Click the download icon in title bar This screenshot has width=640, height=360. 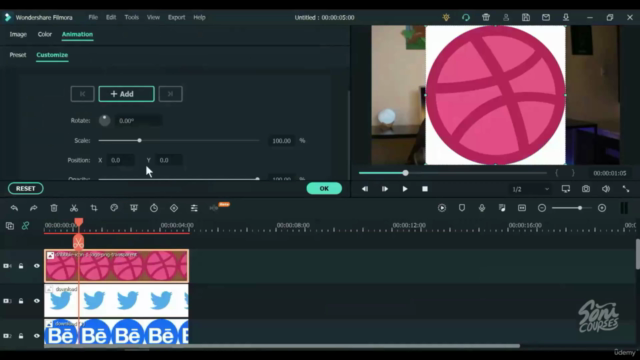566,18
